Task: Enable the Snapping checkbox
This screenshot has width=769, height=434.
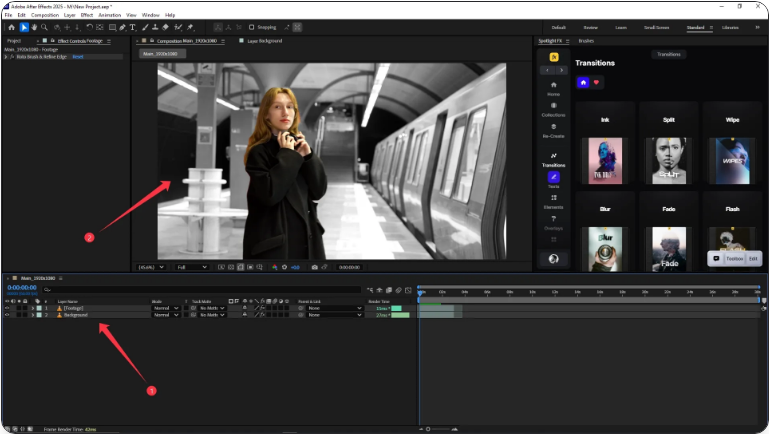Action: 253,27
